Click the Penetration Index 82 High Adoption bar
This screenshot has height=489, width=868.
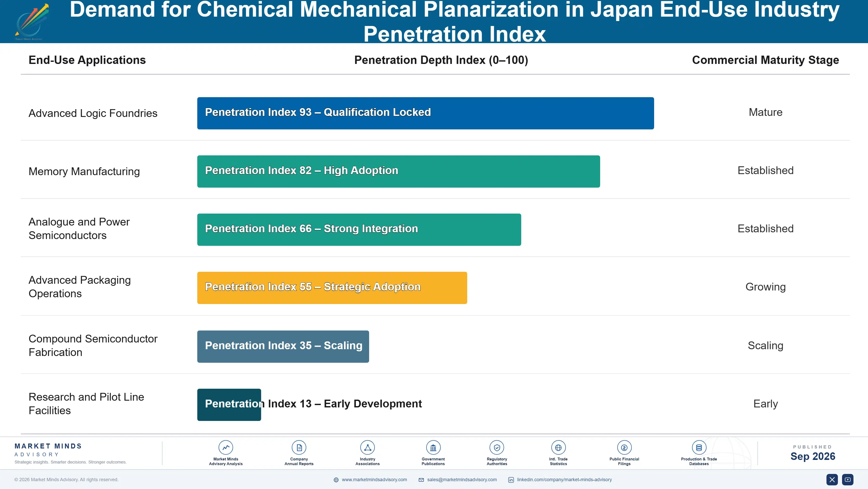point(399,171)
